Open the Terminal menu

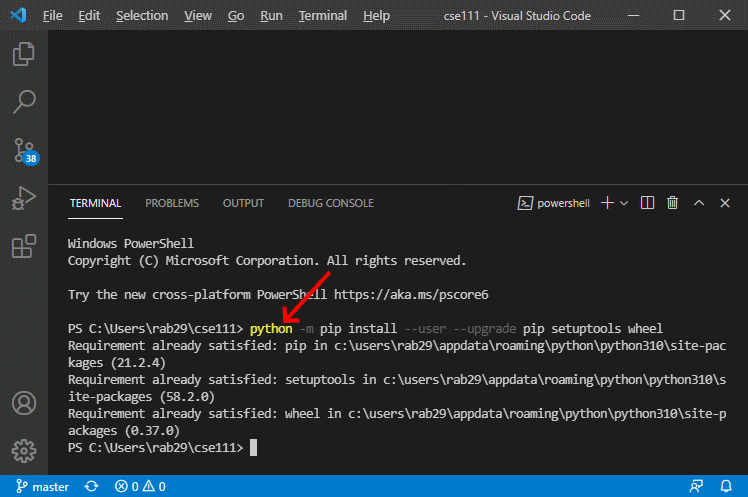323,16
